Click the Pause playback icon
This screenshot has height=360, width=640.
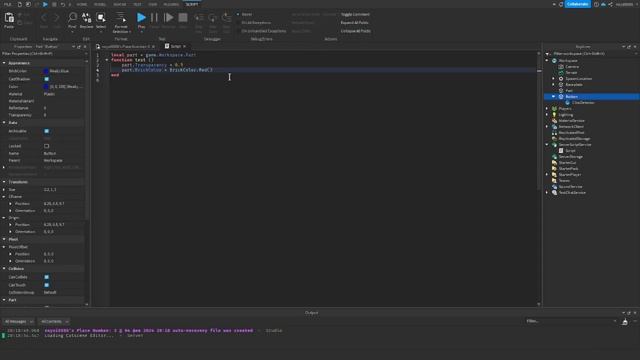(x=154, y=18)
